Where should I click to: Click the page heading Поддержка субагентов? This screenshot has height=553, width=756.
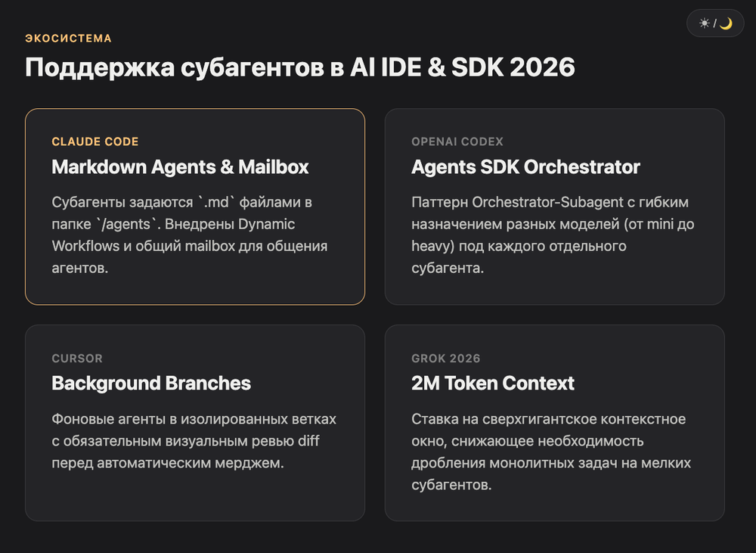[300, 67]
